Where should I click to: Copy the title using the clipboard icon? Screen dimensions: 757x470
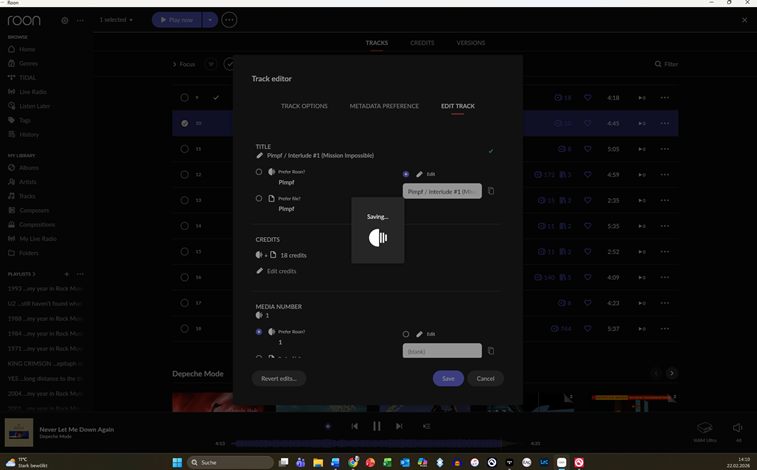[491, 191]
